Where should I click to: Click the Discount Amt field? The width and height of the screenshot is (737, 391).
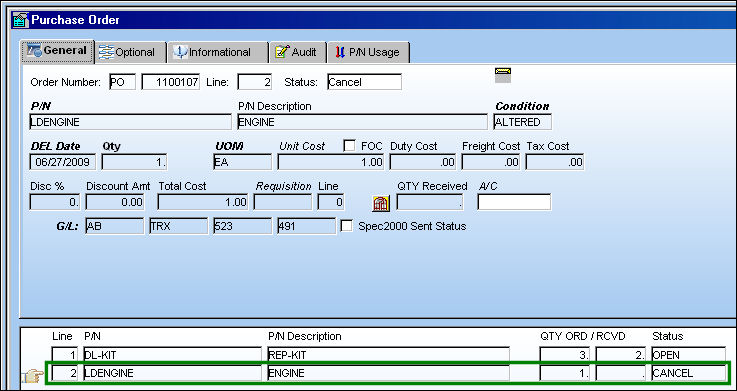[x=115, y=202]
